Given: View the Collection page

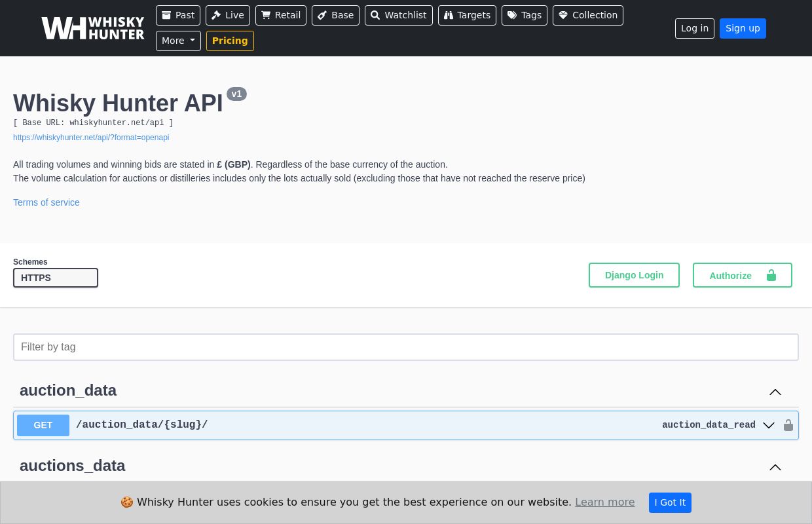Looking at the screenshot, I should click(588, 15).
